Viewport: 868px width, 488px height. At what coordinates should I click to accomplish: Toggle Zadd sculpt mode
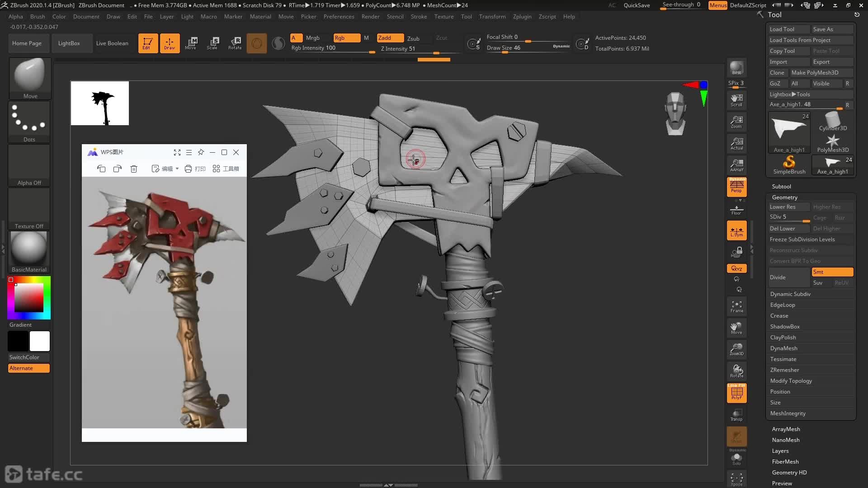pyautogui.click(x=390, y=38)
